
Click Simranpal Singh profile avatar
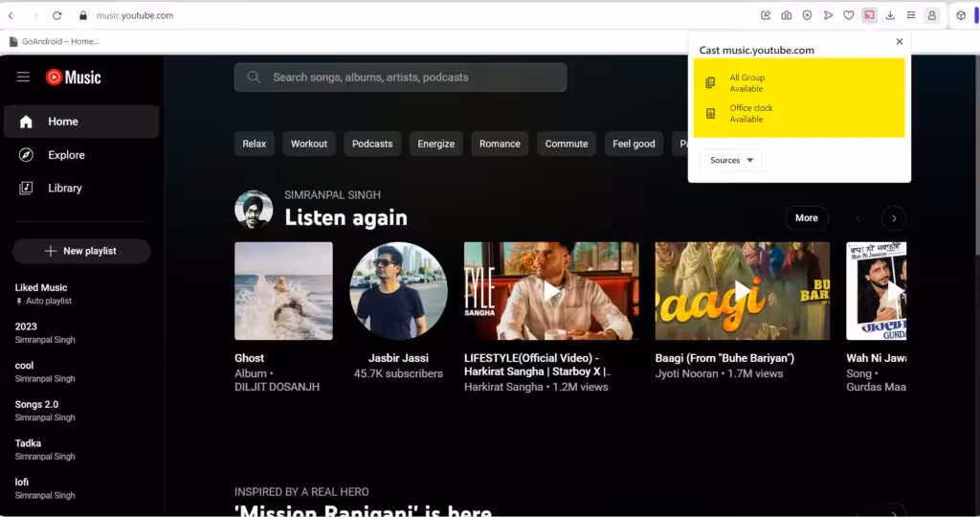pos(254,210)
